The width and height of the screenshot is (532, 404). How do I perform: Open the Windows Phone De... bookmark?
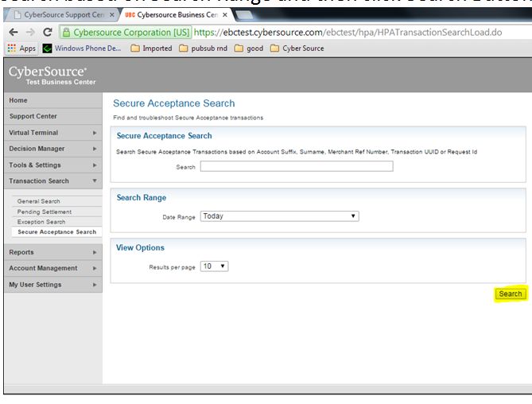click(82, 49)
